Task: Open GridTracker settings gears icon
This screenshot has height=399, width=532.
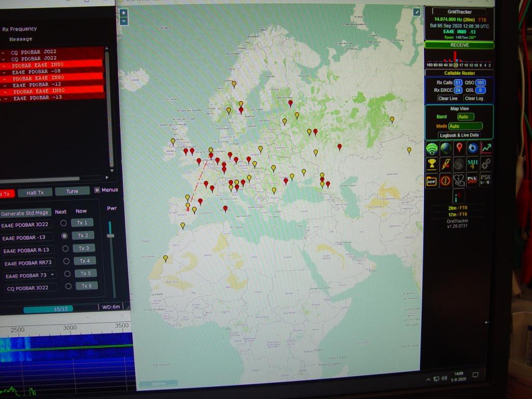Action: click(486, 164)
